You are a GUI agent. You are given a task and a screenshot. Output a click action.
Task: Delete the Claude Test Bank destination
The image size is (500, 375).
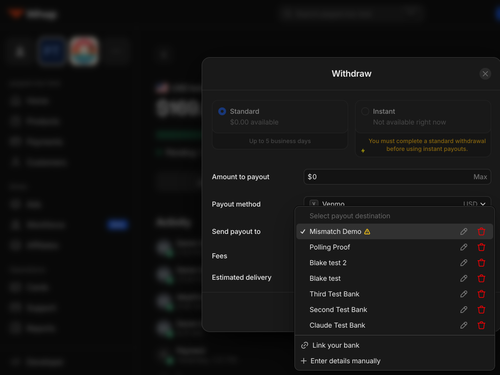click(481, 325)
